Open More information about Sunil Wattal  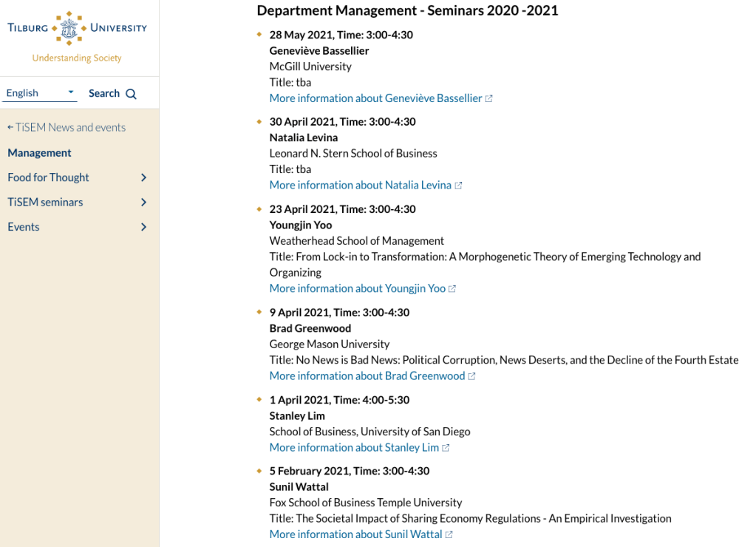click(x=355, y=534)
